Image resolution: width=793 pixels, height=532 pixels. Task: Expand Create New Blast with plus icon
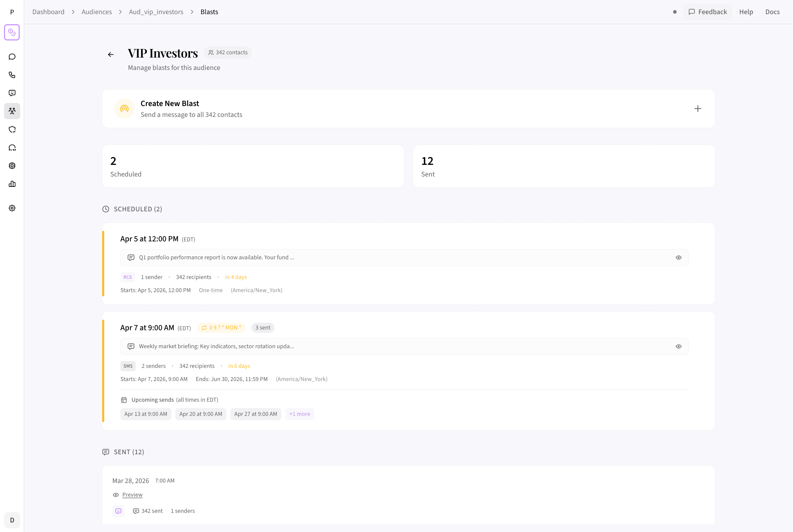coord(697,109)
